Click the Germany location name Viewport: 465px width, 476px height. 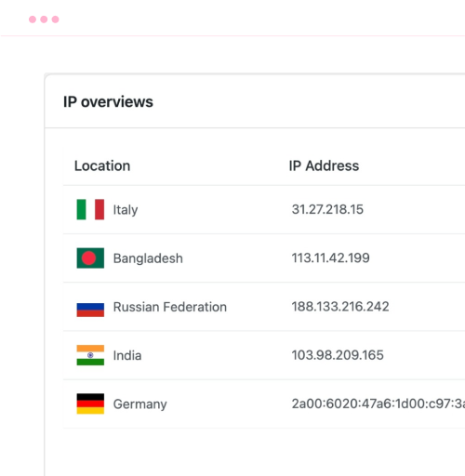[140, 404]
